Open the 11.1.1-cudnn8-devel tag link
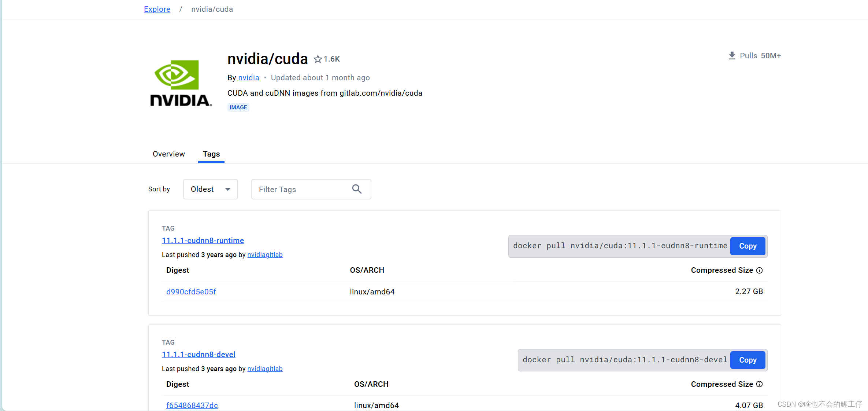 tap(199, 354)
